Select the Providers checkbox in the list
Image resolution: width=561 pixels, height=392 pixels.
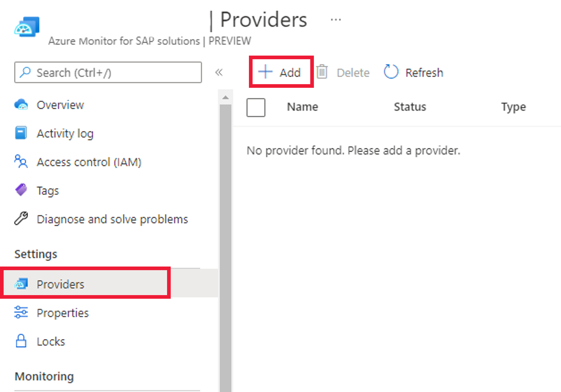pos(256,107)
